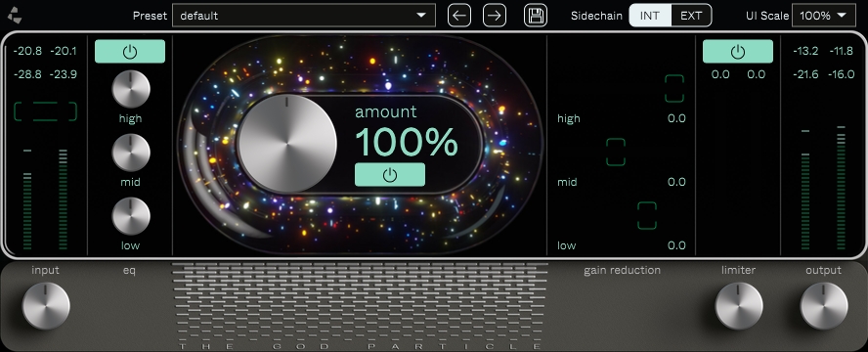Click the plugin logo icon in the top-left corner
The image size is (868, 352).
click(x=16, y=16)
